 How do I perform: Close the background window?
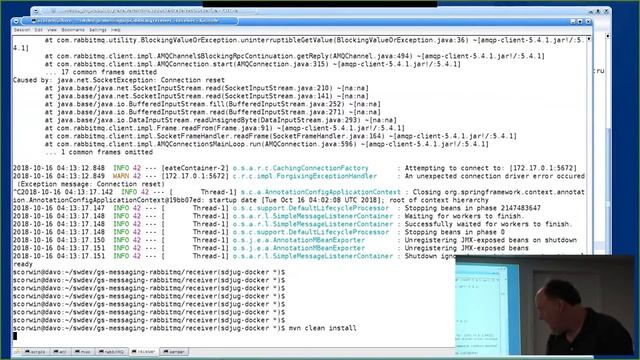606,11
